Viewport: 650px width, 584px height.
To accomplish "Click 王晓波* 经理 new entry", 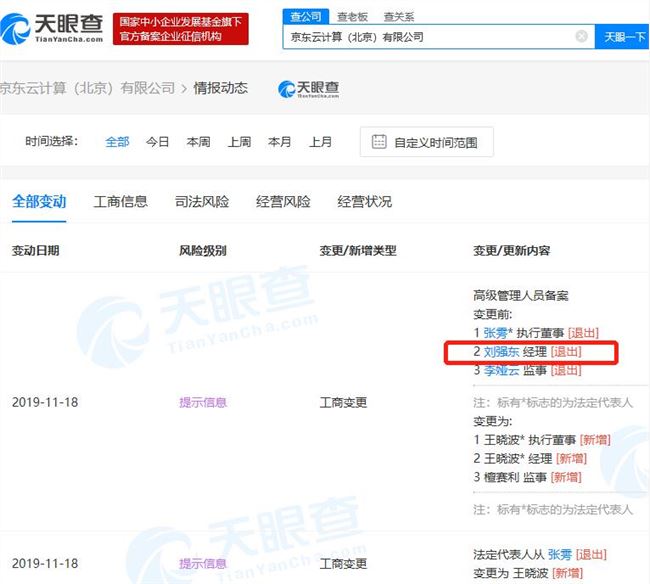I will tap(530, 458).
